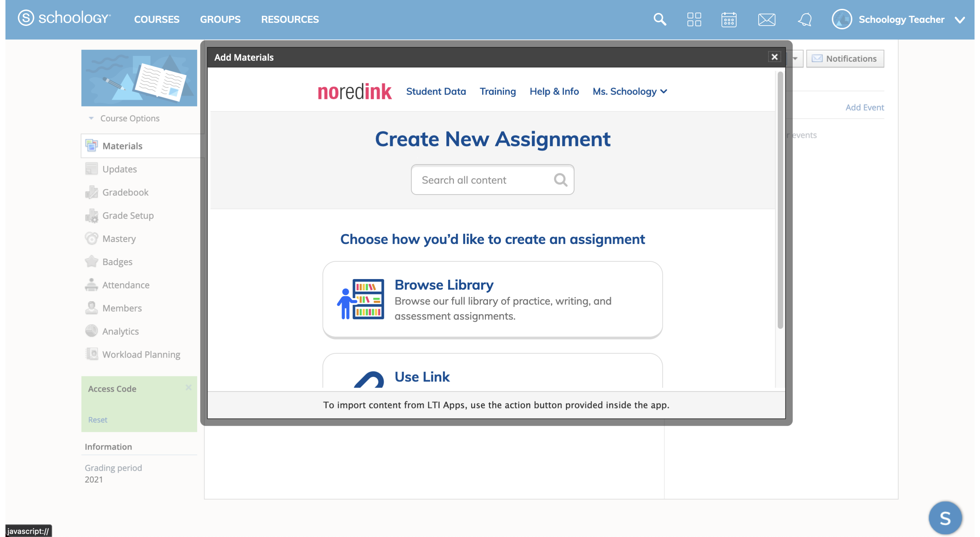Click the Gradebook sidebar icon

tap(91, 192)
